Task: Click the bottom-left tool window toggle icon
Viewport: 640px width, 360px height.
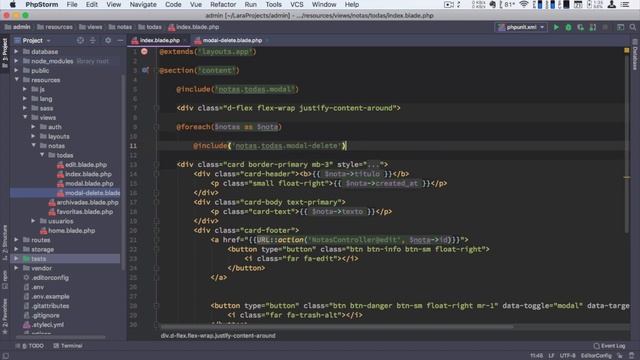Action: coord(5,356)
